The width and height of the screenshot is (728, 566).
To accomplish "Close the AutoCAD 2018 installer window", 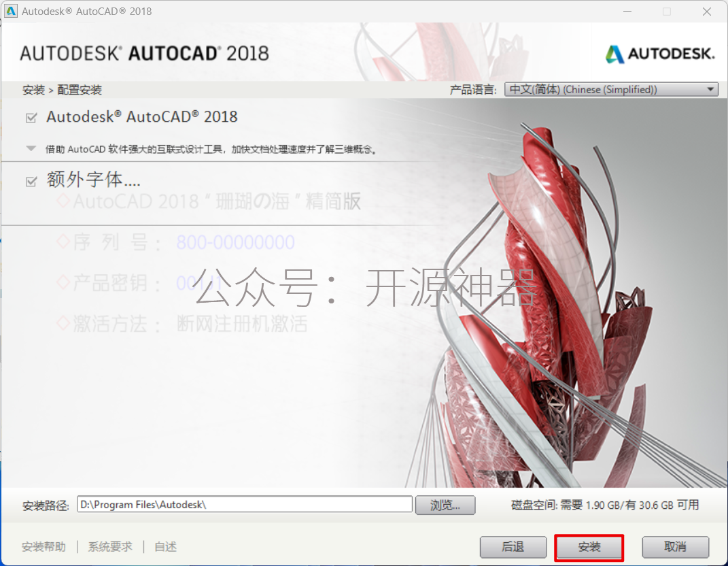I will [x=707, y=11].
